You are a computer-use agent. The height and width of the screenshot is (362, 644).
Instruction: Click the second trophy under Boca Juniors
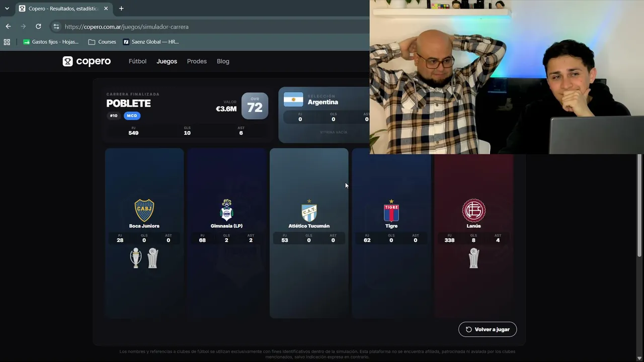click(153, 258)
